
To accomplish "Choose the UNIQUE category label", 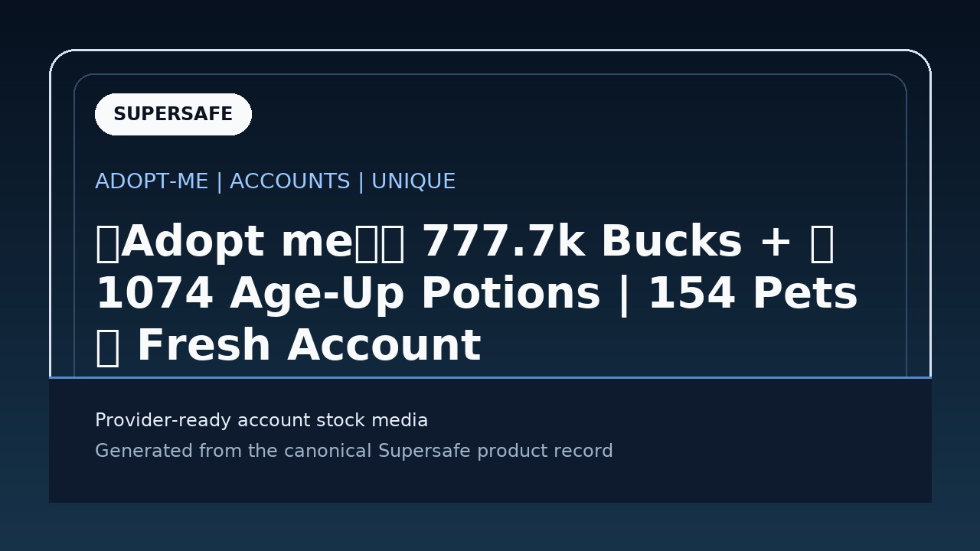I will point(413,181).
